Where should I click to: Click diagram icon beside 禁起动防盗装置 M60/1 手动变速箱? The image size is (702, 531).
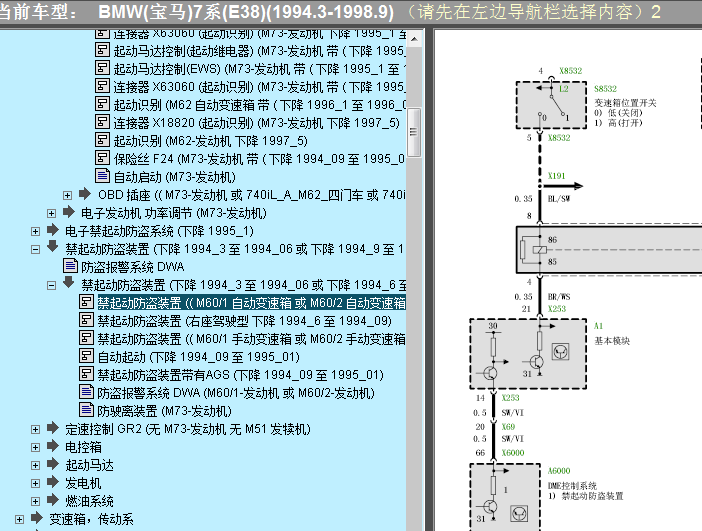86,338
